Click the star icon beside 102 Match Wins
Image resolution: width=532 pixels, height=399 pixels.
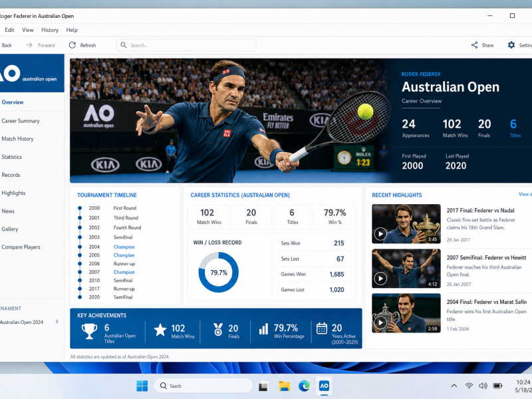[x=160, y=330]
